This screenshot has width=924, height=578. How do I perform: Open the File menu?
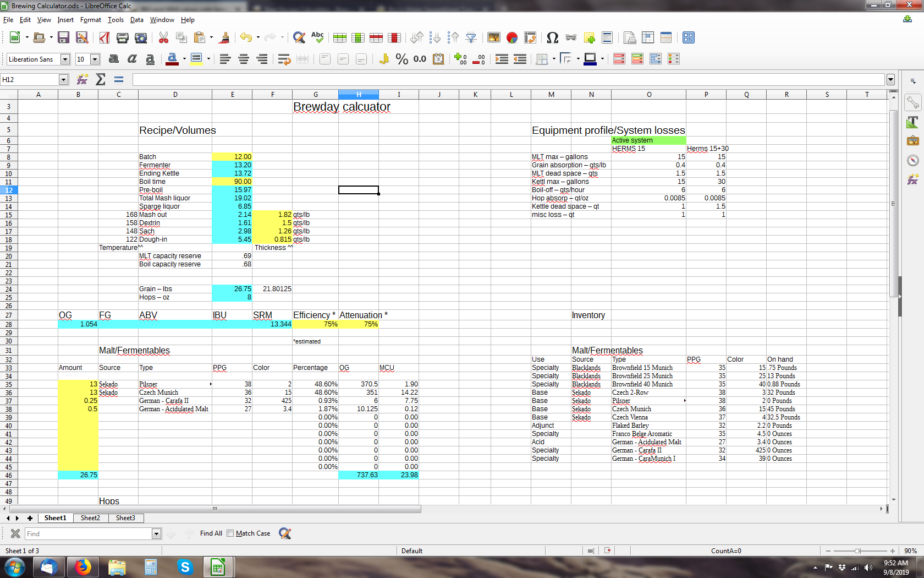[8, 20]
